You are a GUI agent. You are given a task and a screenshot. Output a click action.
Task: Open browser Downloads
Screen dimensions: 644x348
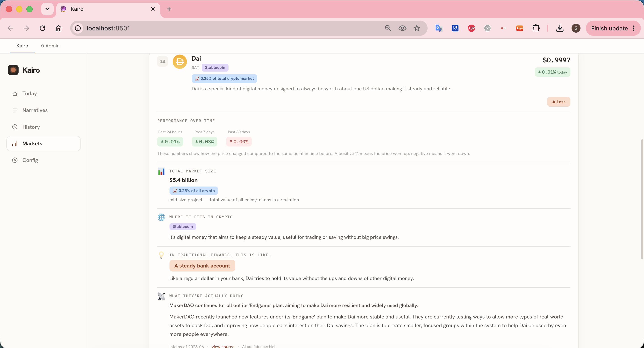(560, 28)
